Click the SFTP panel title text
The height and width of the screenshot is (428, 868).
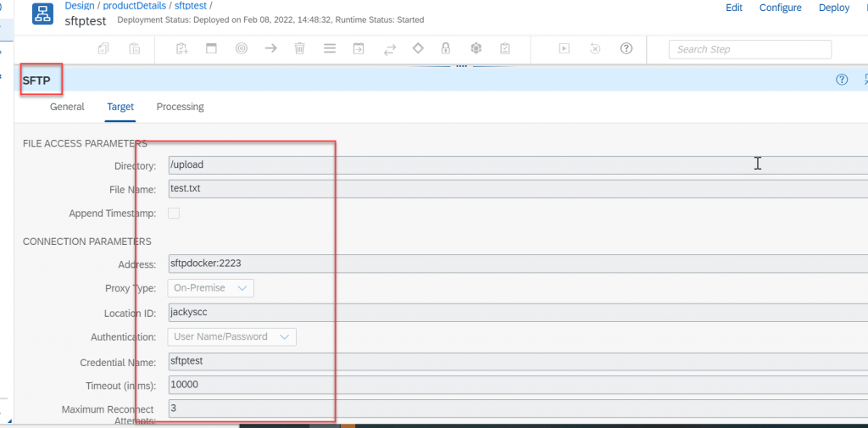coord(36,81)
